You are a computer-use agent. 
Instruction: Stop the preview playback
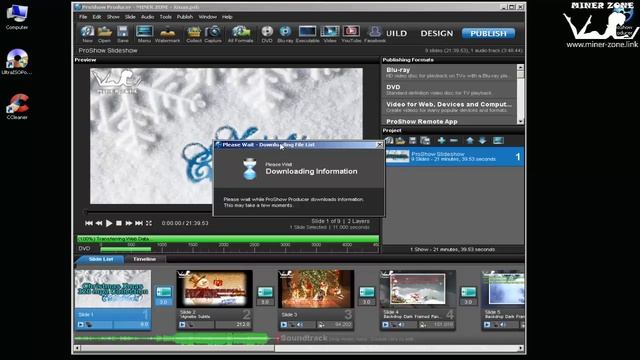pyautogui.click(x=119, y=223)
